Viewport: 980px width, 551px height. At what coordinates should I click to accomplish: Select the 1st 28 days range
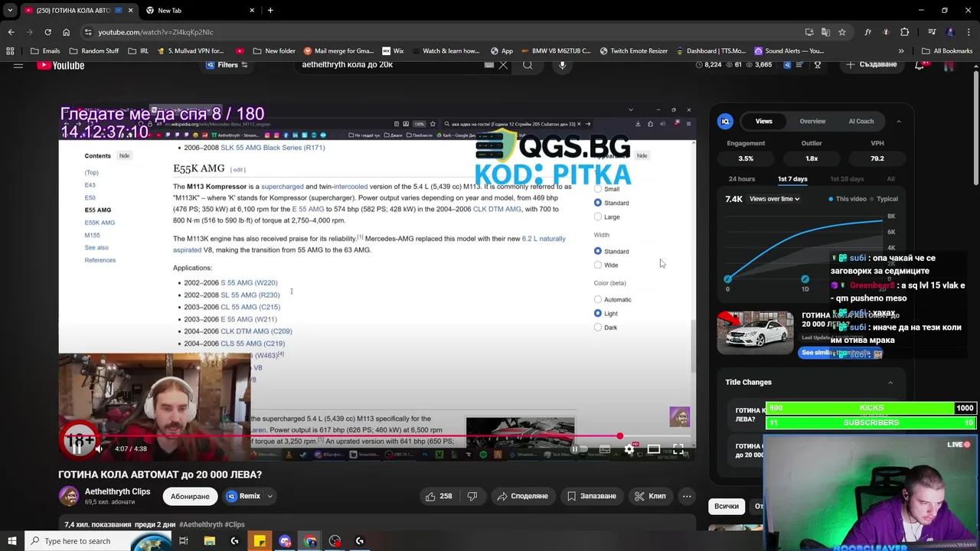[847, 179]
